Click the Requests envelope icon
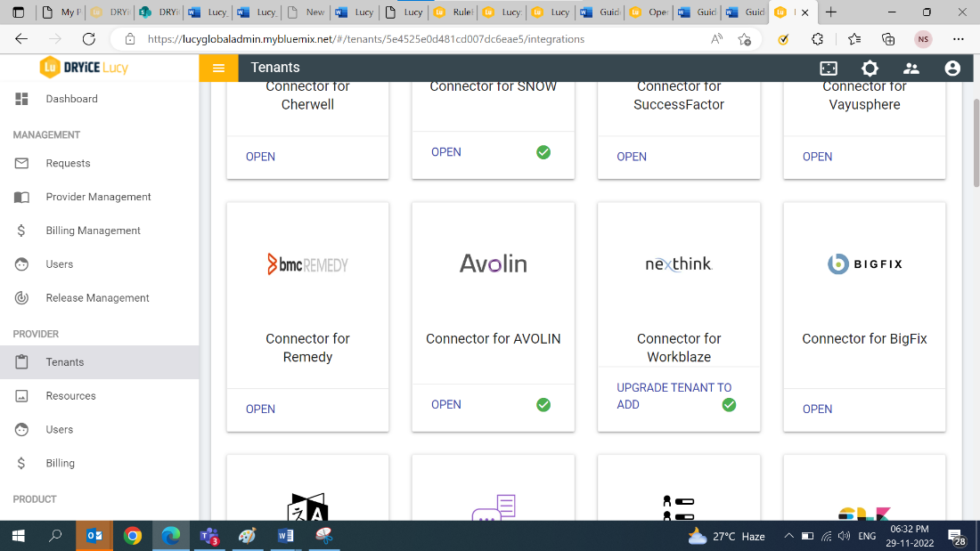 [x=22, y=163]
